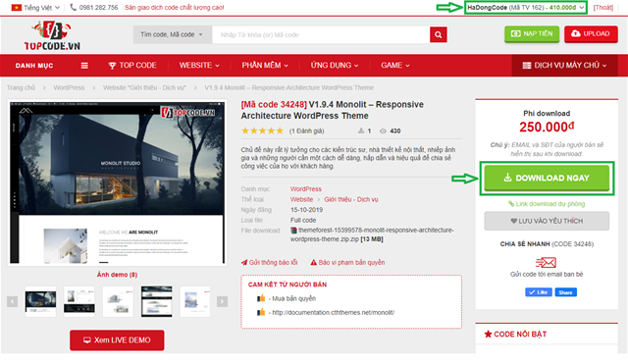Image resolution: width=628 pixels, height=364 pixels.
Task: Click Gửi thông báo lỗi link
Action: pos(269,262)
